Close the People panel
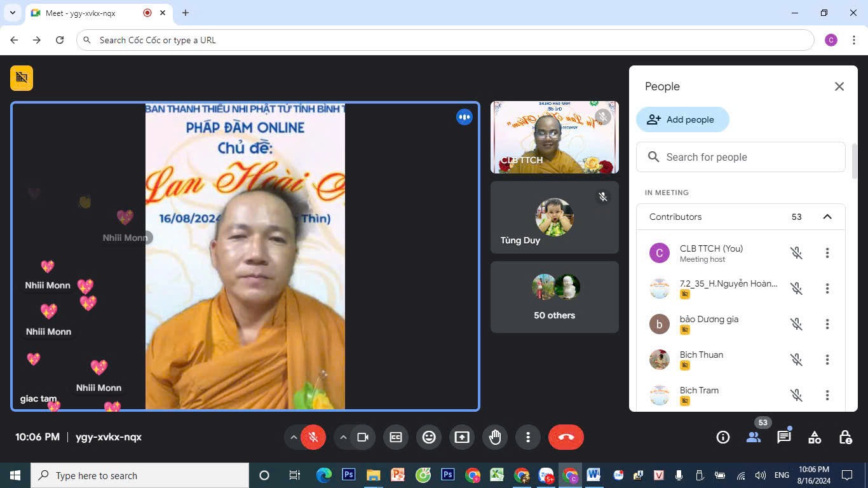 coord(839,86)
